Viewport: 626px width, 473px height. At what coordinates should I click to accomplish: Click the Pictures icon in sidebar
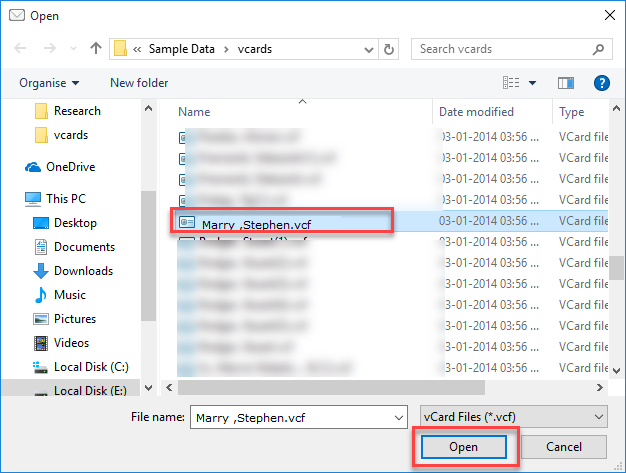coord(41,319)
